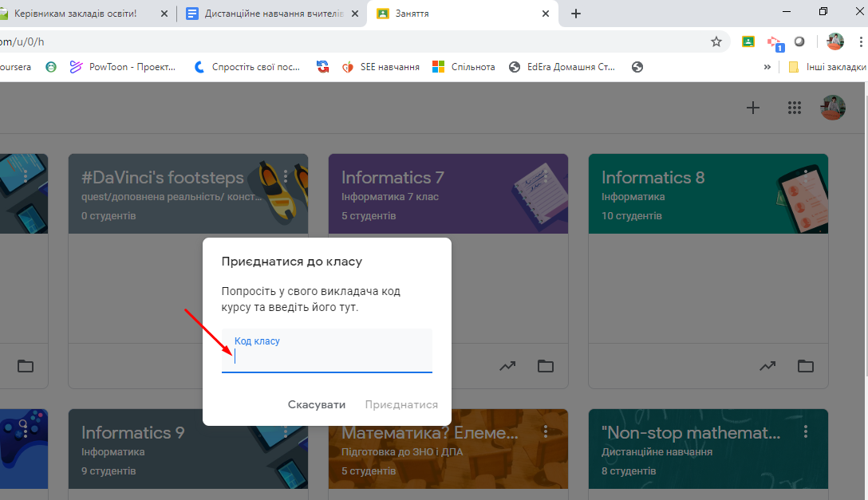
Task: Click the gray round extension icon
Action: pos(799,41)
